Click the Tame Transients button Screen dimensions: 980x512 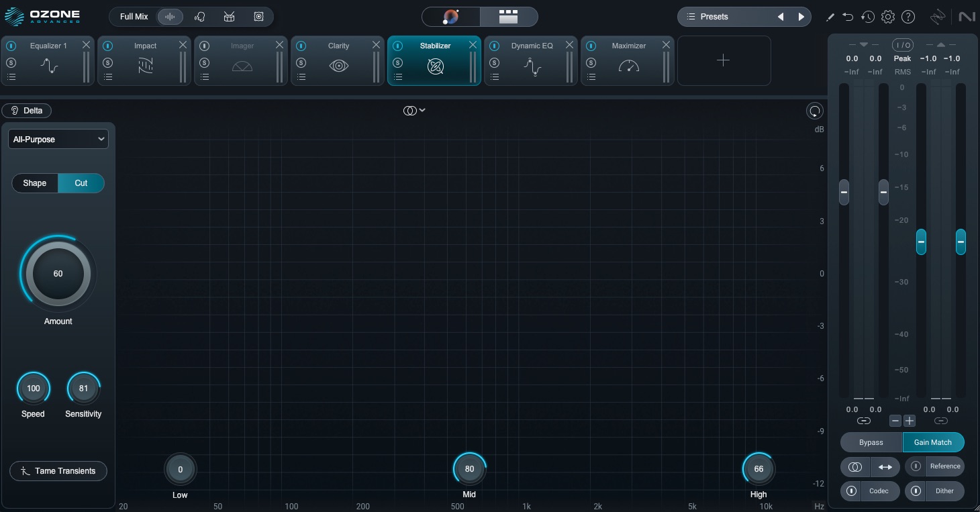click(58, 471)
